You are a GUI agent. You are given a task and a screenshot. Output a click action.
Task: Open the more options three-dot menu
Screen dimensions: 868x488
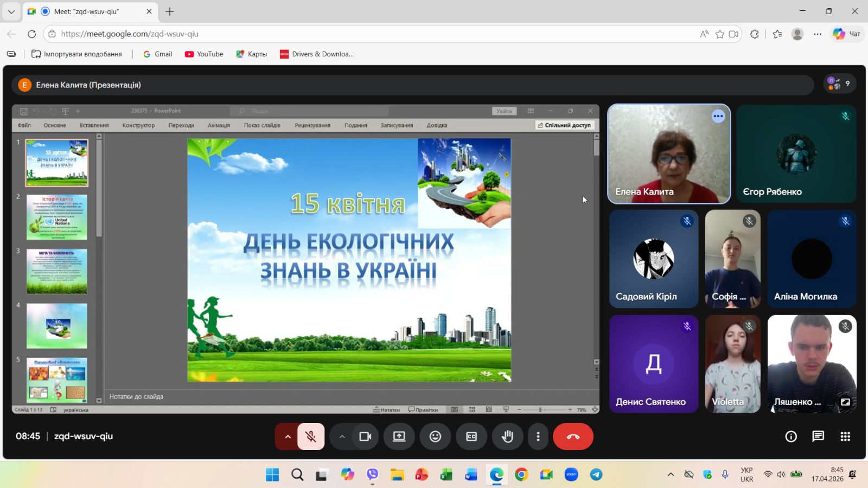538,436
